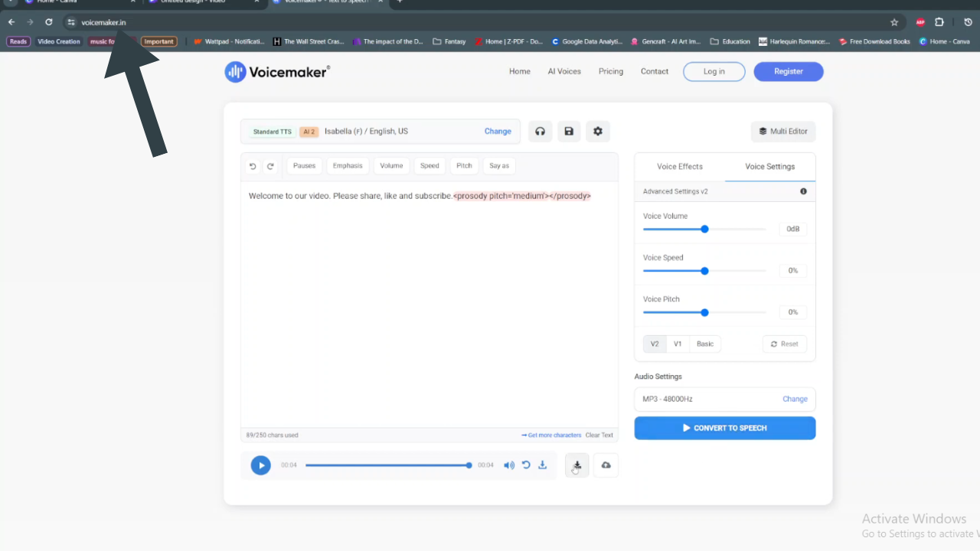980x551 pixels.
Task: Open the gear settings button beside the voice selector
Action: (x=598, y=132)
